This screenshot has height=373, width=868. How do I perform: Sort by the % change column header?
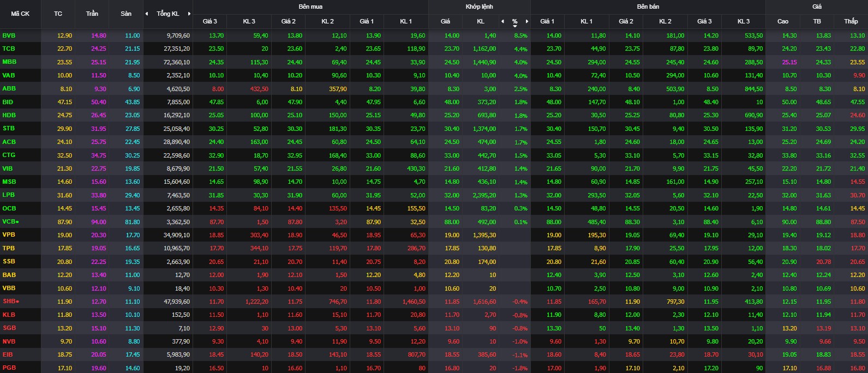[x=514, y=22]
